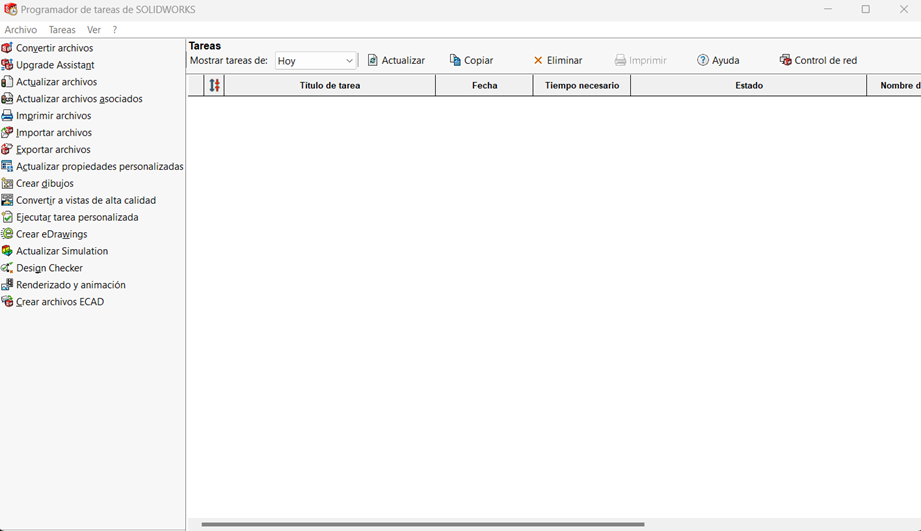Screen dimensions: 921x531
Task: Click the Actualizar archivos asociados icon
Action: click(7, 99)
